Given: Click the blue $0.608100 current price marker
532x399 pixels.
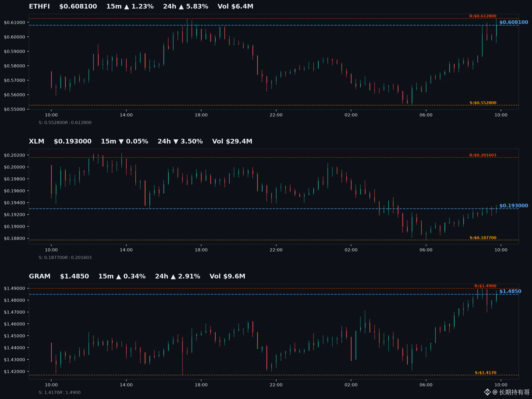Looking at the screenshot, I should point(514,22).
